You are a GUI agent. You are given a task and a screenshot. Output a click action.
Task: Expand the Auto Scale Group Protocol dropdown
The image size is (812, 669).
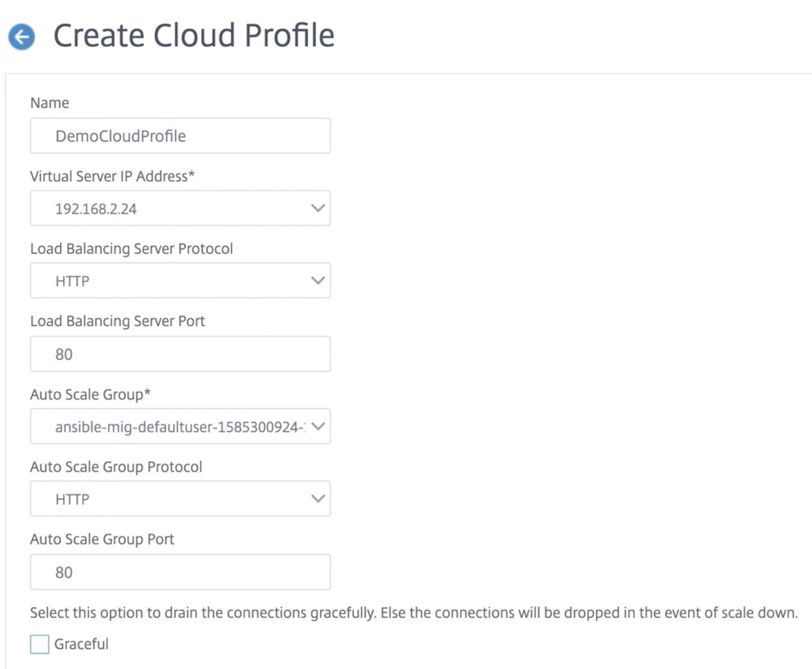(x=180, y=499)
